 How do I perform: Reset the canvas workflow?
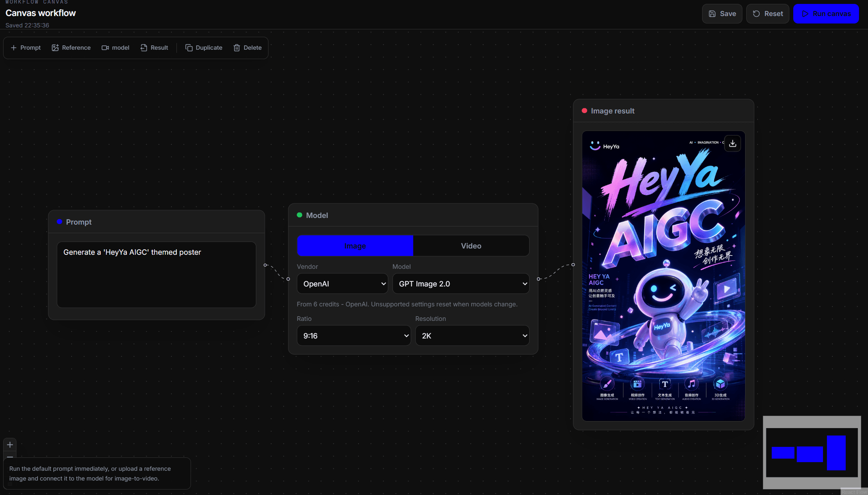[x=767, y=14]
